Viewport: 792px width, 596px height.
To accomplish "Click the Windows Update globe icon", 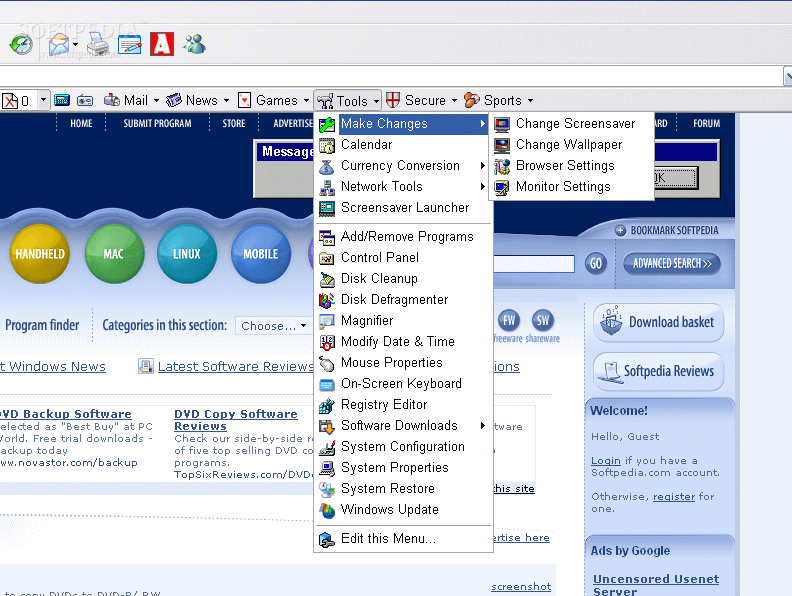I will pos(327,510).
